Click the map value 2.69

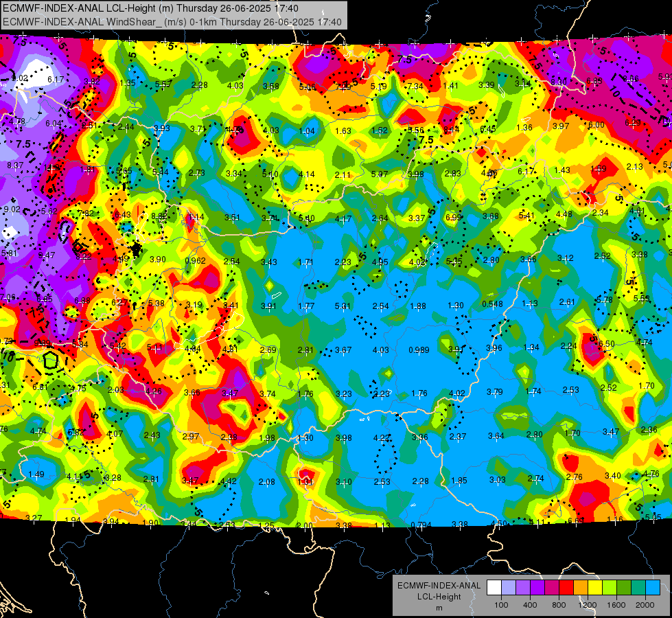(268, 350)
